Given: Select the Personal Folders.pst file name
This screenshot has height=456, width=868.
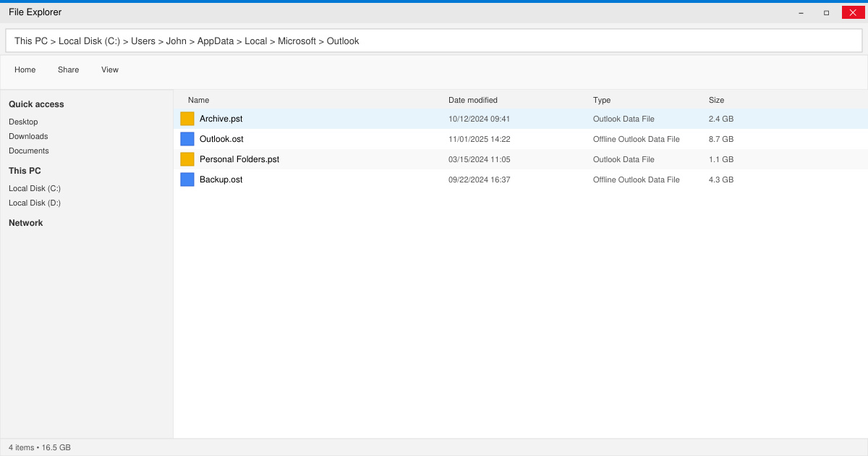Looking at the screenshot, I should 239,159.
